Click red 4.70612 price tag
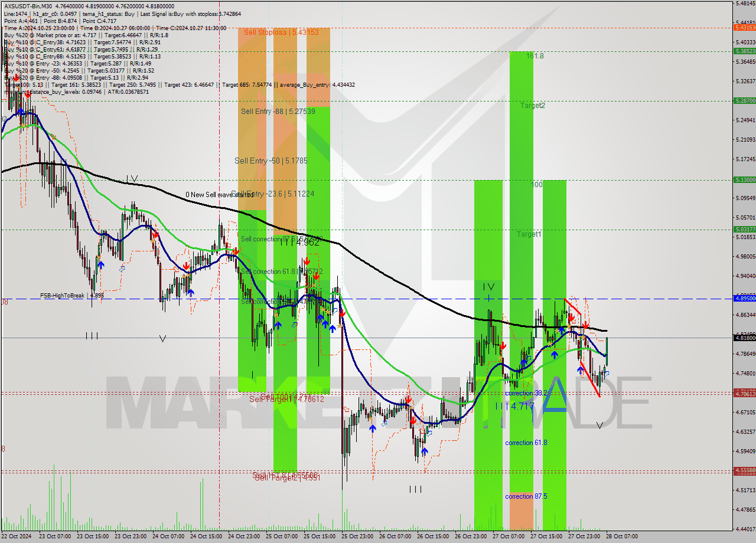 click(x=744, y=393)
